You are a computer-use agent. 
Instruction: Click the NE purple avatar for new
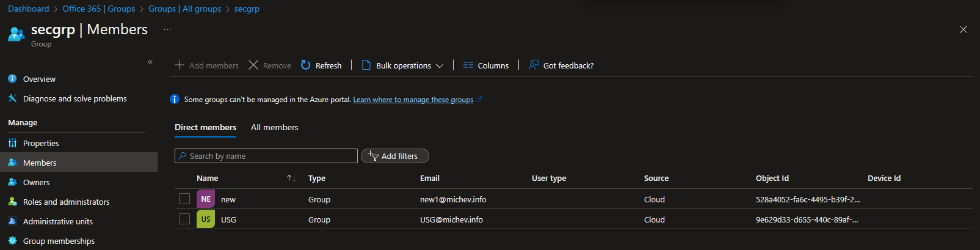tap(206, 199)
